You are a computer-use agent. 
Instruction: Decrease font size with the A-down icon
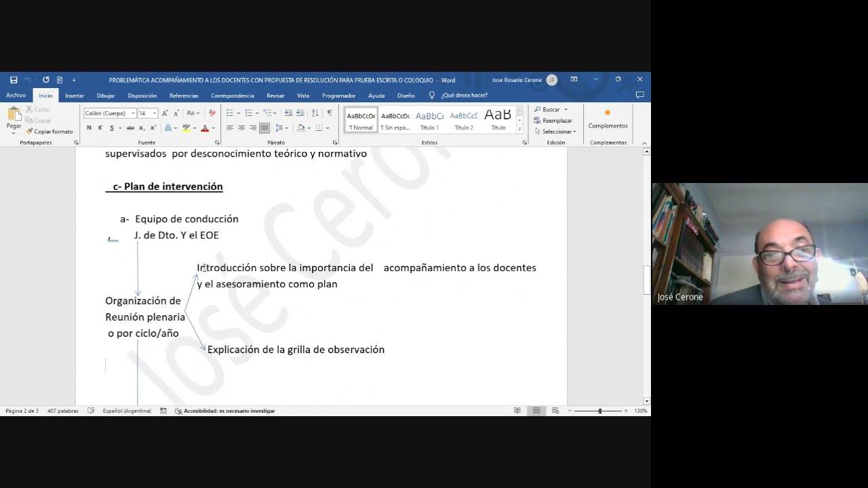tap(176, 113)
